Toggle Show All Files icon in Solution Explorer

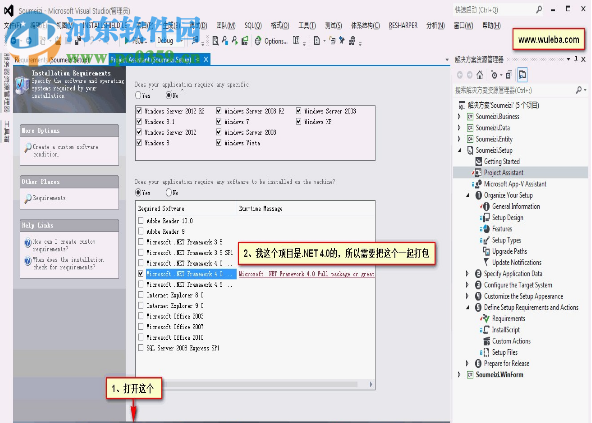(x=523, y=75)
